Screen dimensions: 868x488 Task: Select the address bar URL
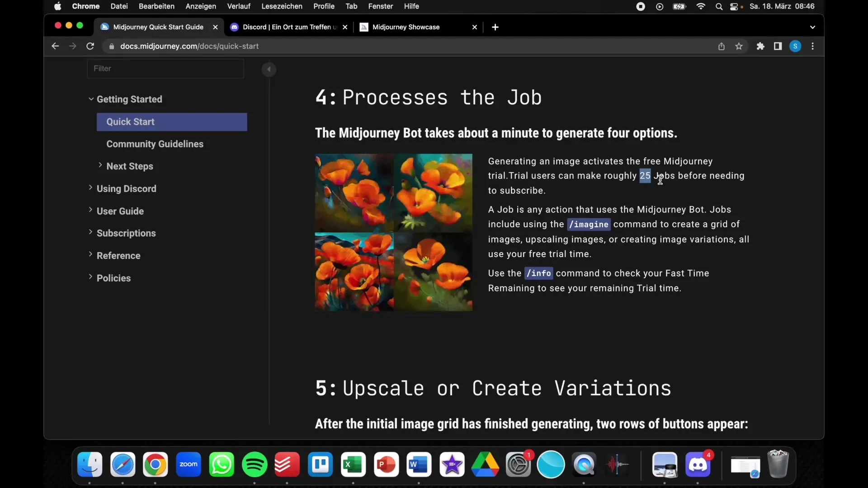189,46
